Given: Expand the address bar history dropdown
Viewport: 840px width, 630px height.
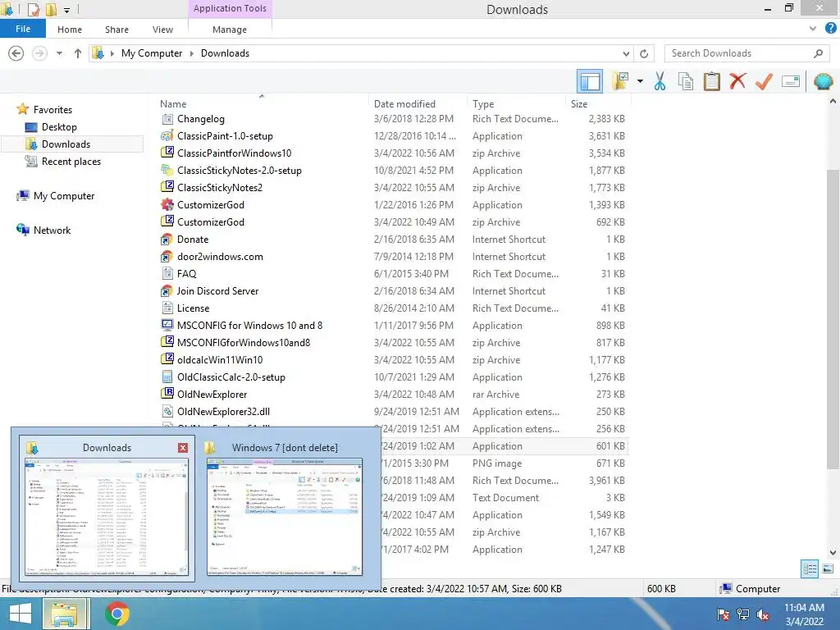Looking at the screenshot, I should [626, 53].
